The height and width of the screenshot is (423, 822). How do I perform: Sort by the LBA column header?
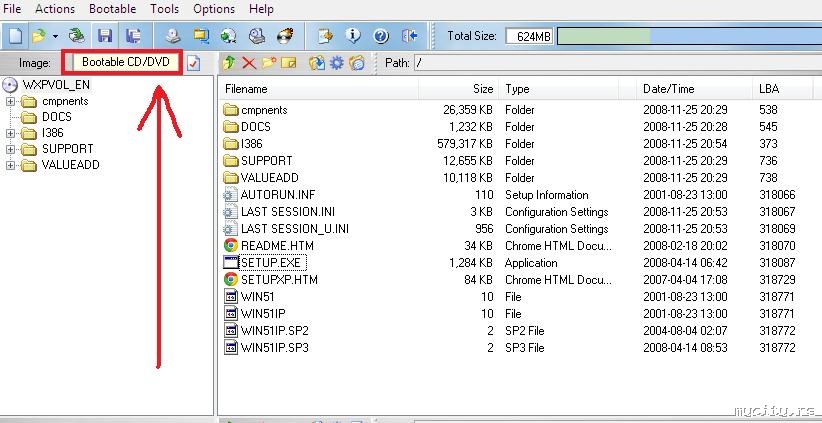click(x=782, y=89)
